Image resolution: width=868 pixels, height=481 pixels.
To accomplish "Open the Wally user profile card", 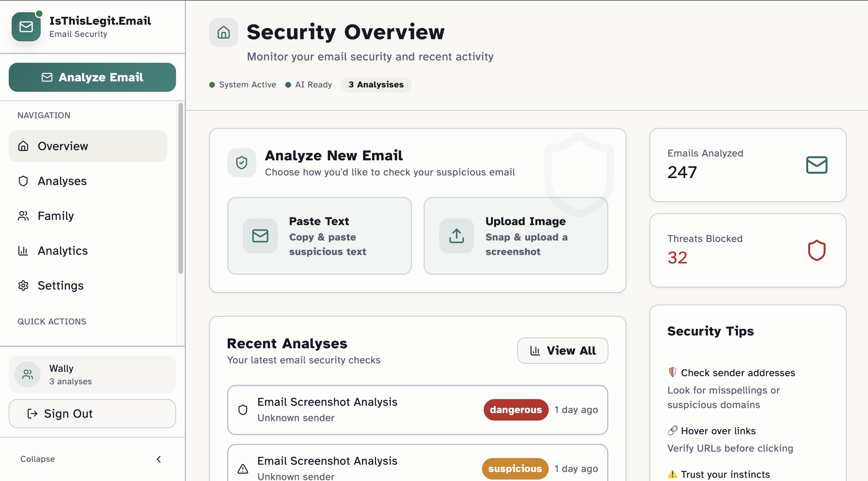I will (x=92, y=374).
